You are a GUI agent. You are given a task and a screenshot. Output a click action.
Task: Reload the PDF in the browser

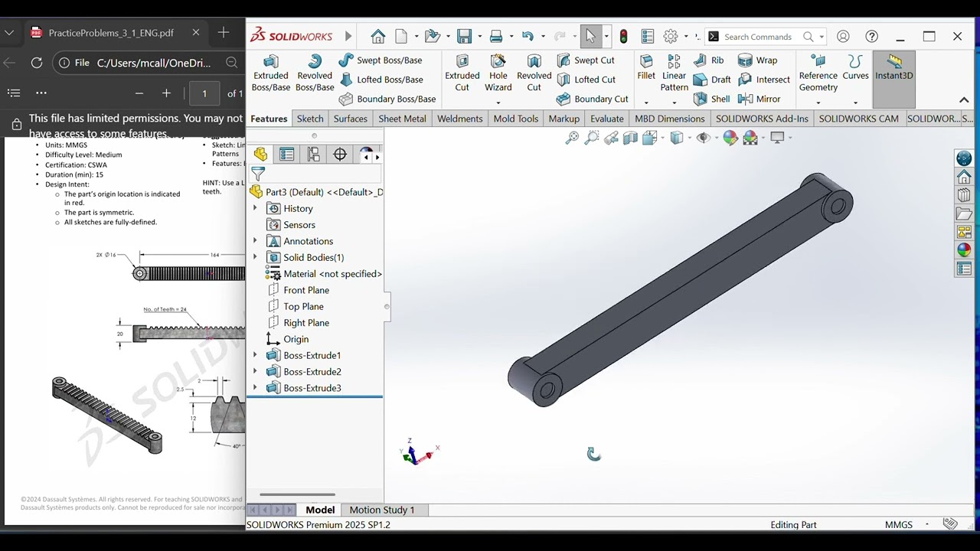pos(36,63)
